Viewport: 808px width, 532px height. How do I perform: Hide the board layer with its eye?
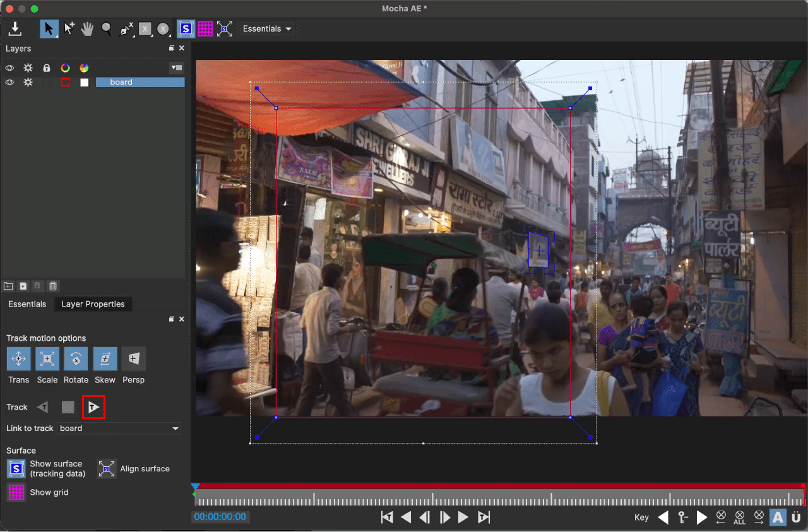9,83
